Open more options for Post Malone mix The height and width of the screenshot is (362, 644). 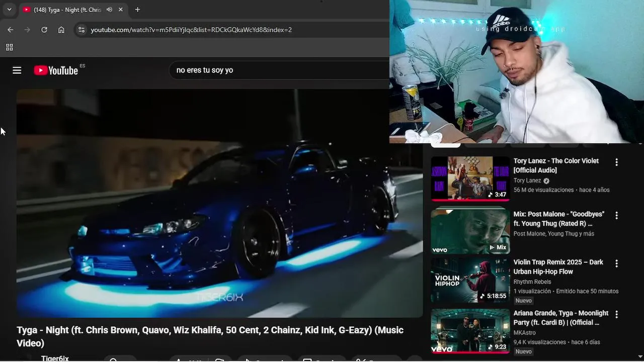616,215
